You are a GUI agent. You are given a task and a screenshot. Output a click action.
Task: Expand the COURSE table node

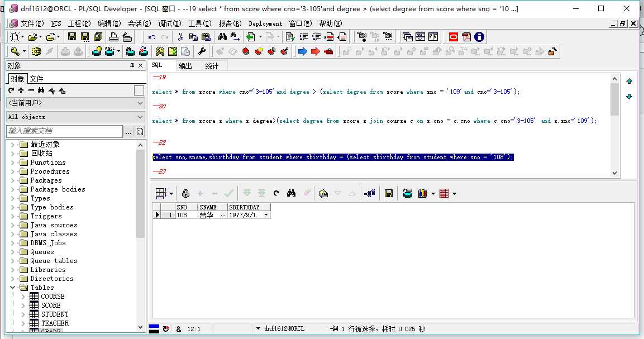pos(23,297)
